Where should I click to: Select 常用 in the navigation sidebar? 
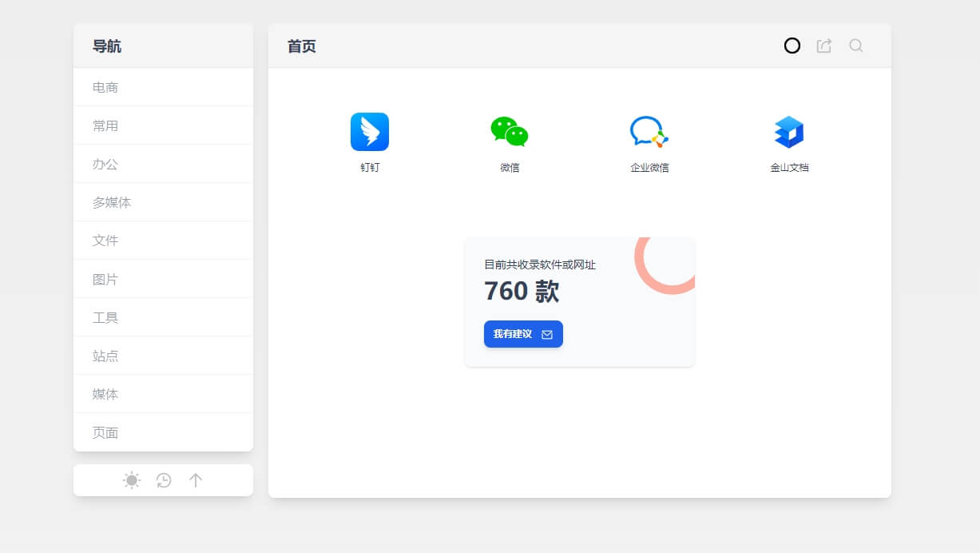[x=105, y=125]
